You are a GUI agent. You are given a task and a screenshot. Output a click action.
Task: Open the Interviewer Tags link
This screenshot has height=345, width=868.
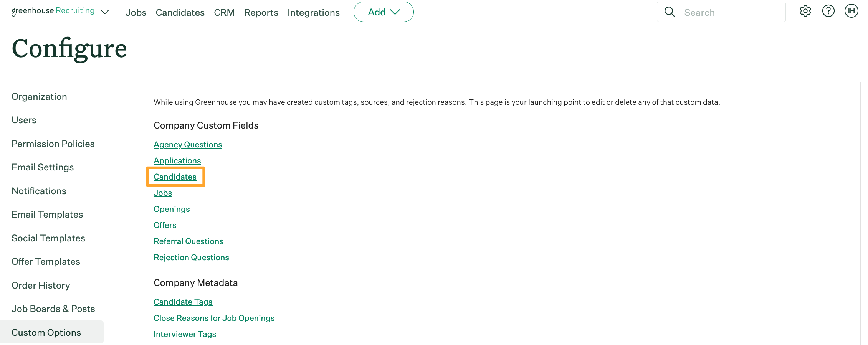tap(185, 334)
